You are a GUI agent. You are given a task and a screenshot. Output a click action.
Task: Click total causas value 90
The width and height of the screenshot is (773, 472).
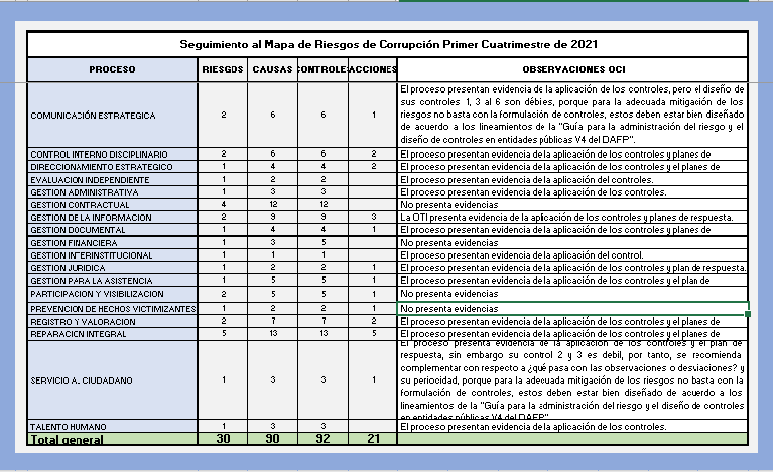(x=273, y=439)
